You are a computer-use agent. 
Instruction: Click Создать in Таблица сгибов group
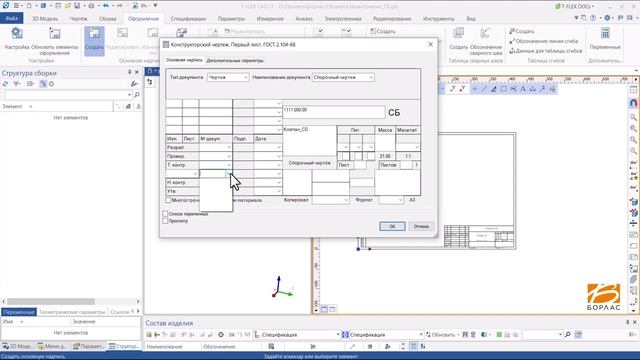[x=522, y=31]
